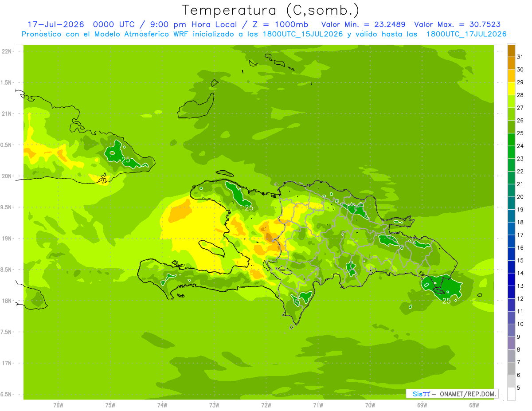Click the "18N" latitude label

(x=7, y=301)
